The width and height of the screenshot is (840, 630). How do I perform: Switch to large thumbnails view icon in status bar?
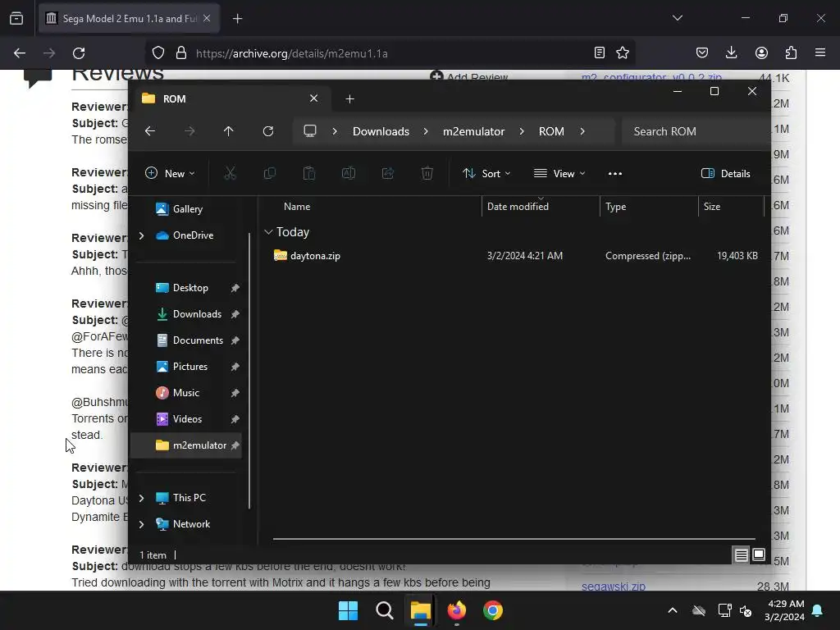pyautogui.click(x=759, y=555)
